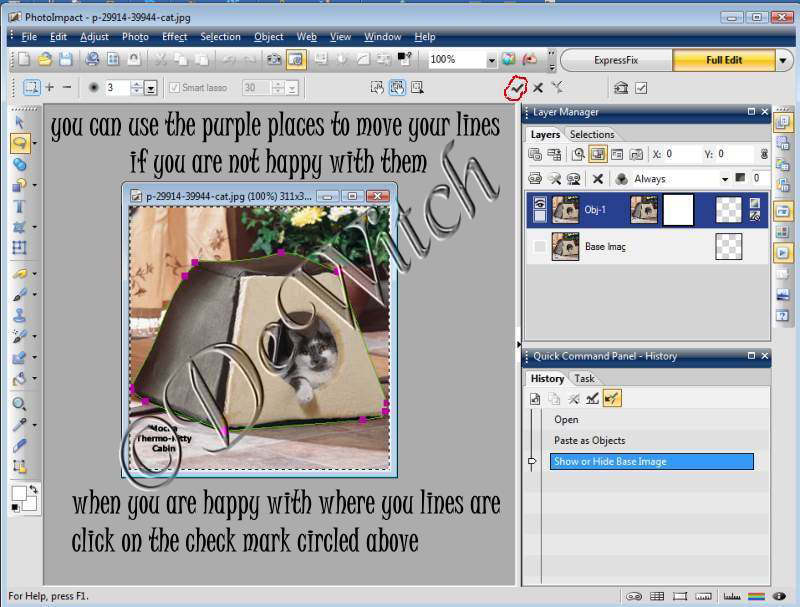Pick the Pick arrow tool
800x607 pixels.
[19, 122]
